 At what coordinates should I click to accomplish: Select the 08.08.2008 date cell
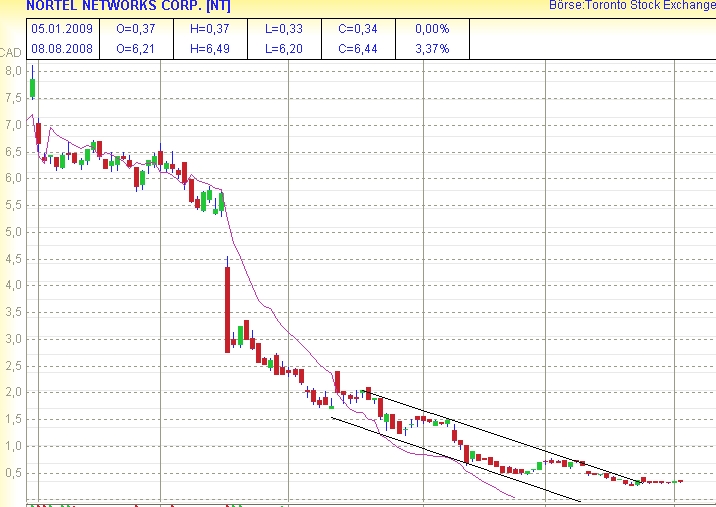point(61,47)
